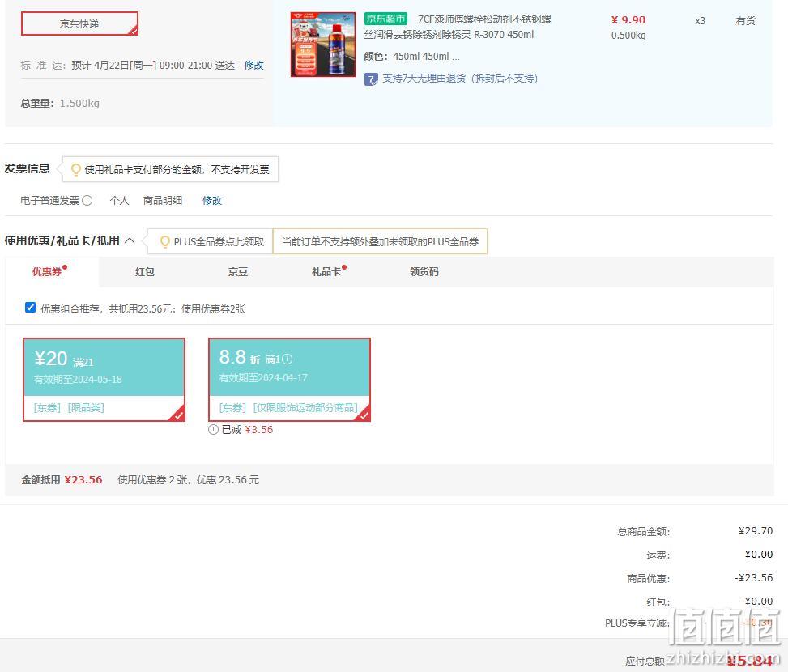Screen dimensions: 788x672
Task: Switch to the 京豆 tab
Action: click(x=238, y=272)
